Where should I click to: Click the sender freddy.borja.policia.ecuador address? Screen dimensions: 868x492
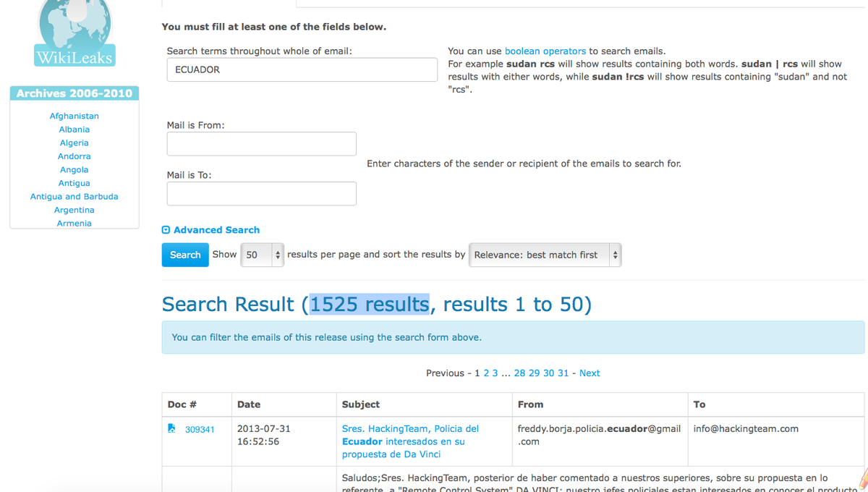pos(599,435)
